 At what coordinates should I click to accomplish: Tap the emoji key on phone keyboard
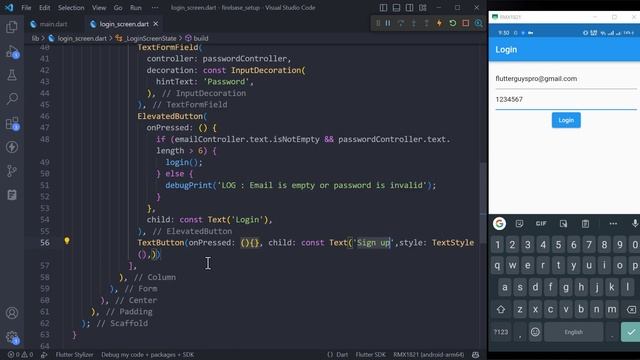[535, 332]
